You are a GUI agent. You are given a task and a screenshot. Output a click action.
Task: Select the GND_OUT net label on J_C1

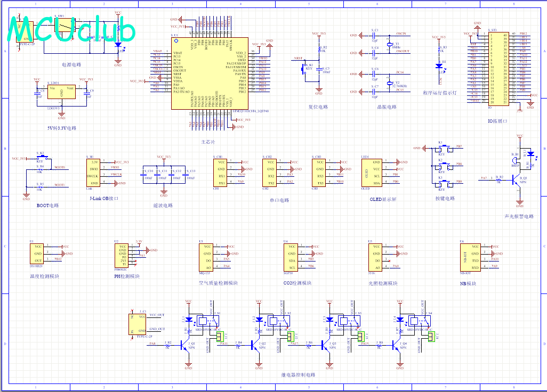pos(157,329)
